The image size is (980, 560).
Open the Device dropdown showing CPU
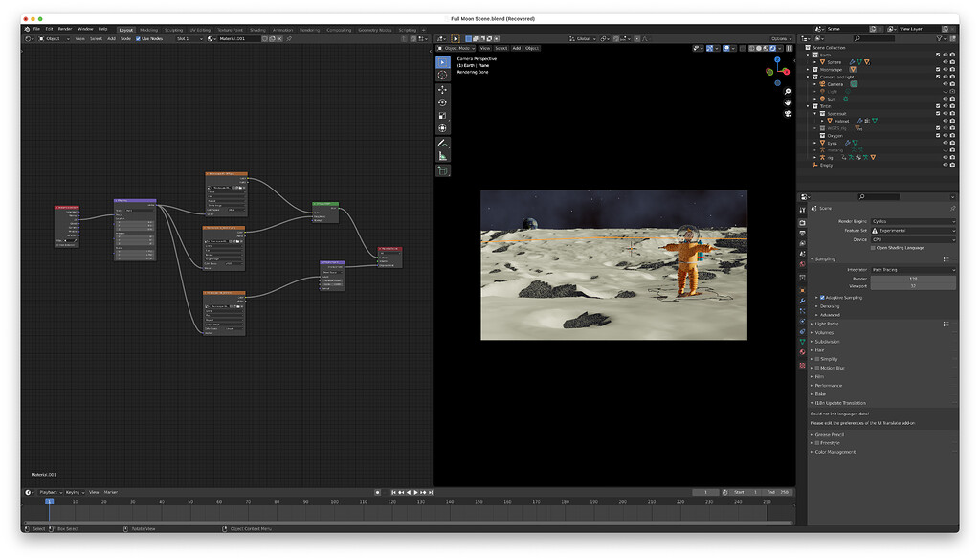(x=913, y=239)
